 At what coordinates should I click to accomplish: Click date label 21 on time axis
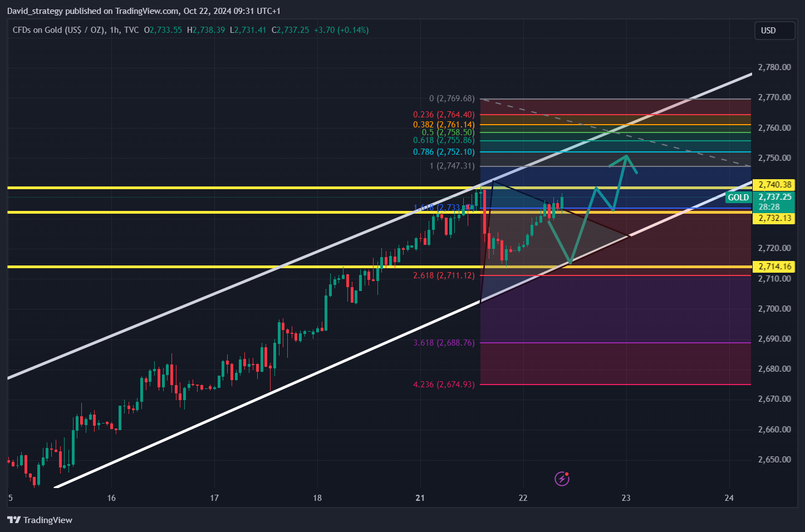click(420, 498)
